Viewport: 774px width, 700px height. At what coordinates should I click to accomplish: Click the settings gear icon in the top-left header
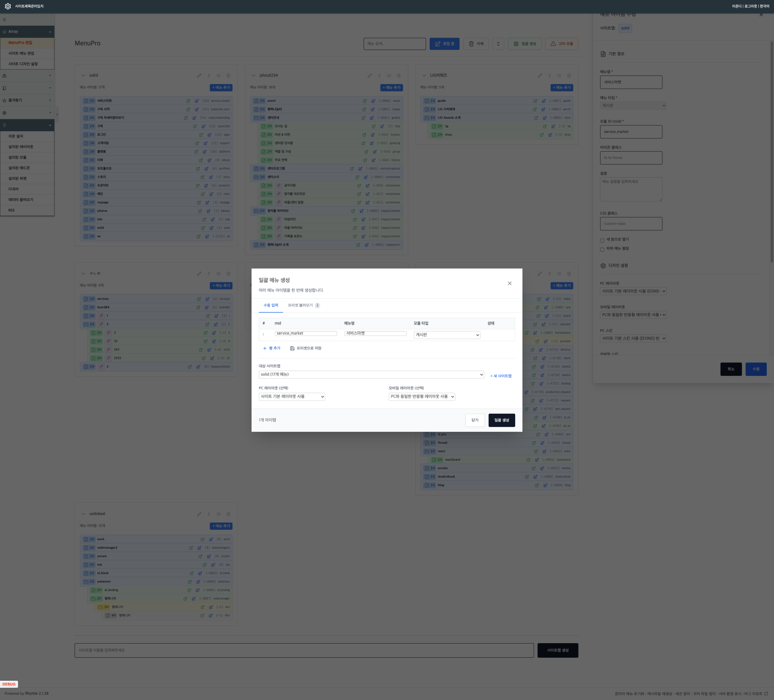click(x=8, y=6)
